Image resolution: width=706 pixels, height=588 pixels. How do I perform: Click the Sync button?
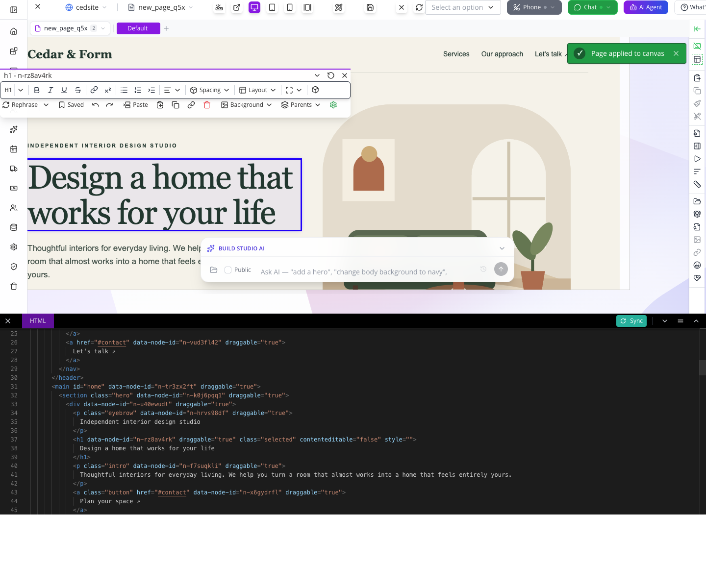click(631, 321)
